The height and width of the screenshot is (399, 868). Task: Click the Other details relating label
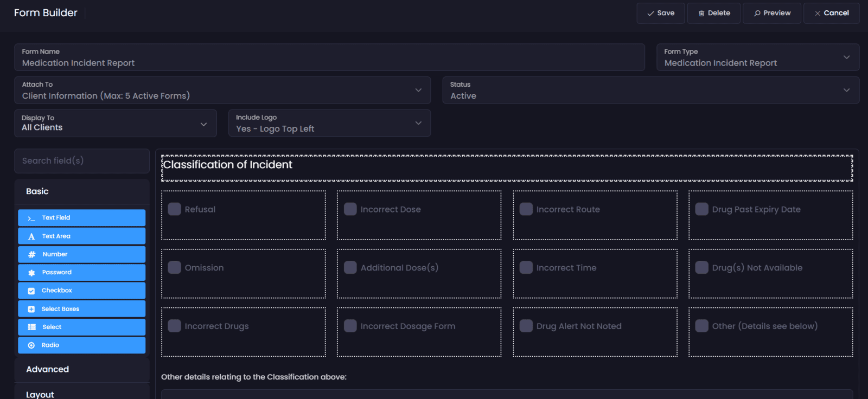pos(254,377)
